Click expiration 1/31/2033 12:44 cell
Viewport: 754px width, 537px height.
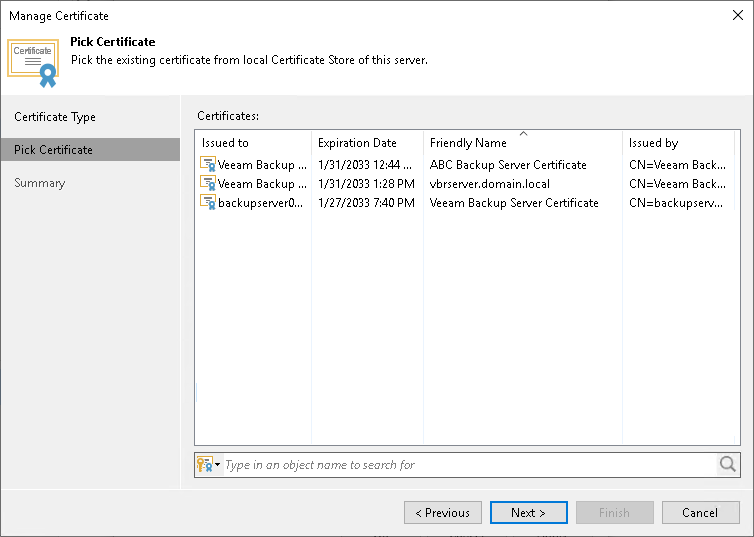[364, 164]
